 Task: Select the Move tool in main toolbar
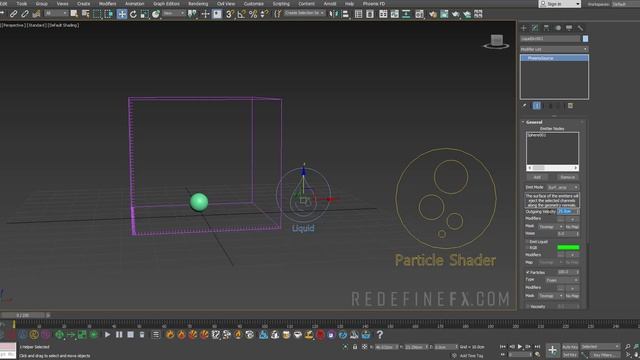tap(122, 14)
